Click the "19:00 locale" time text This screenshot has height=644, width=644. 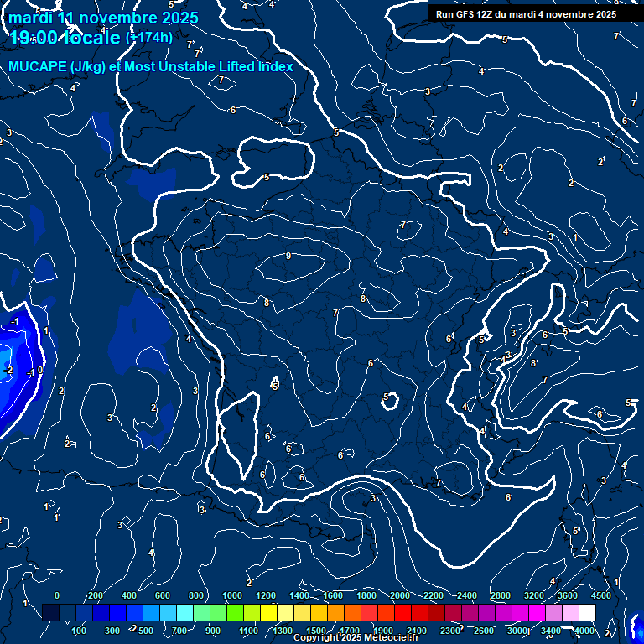tap(65, 38)
